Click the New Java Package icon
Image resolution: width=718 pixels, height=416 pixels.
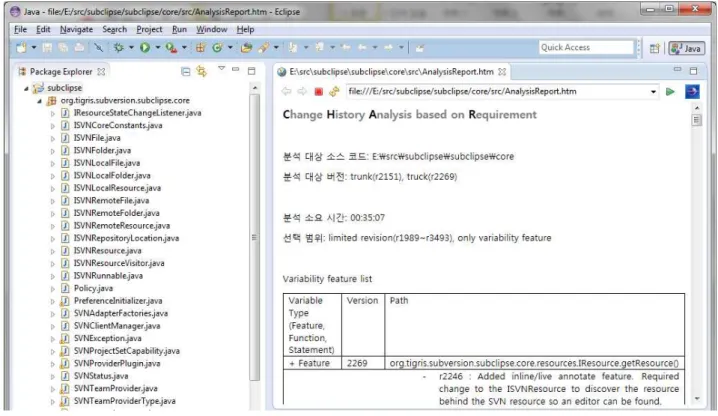200,47
